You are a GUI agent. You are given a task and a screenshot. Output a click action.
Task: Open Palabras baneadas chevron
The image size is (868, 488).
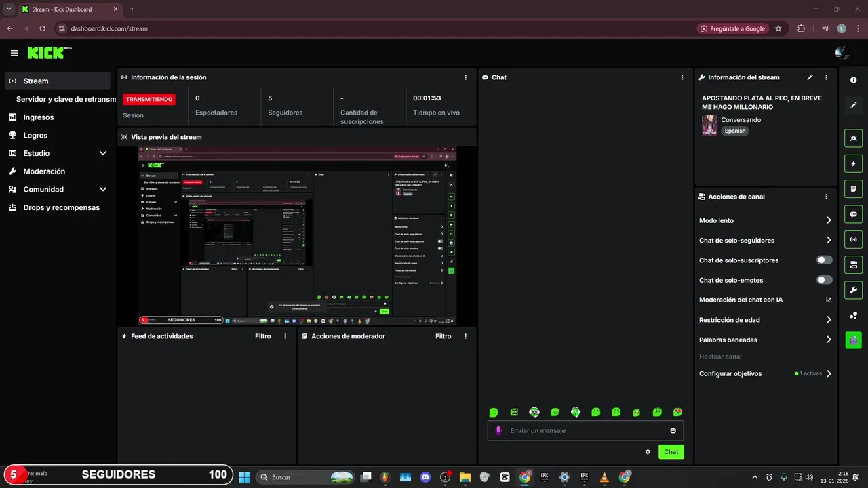click(829, 340)
